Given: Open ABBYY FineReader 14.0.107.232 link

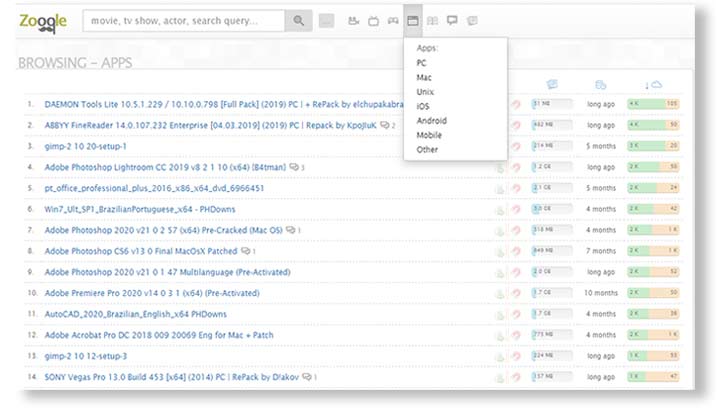Looking at the screenshot, I should coord(210,125).
